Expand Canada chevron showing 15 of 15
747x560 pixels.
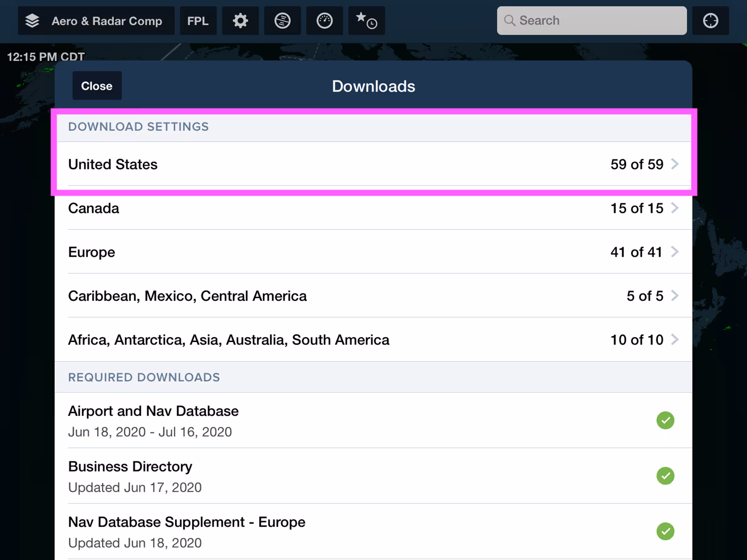(674, 208)
